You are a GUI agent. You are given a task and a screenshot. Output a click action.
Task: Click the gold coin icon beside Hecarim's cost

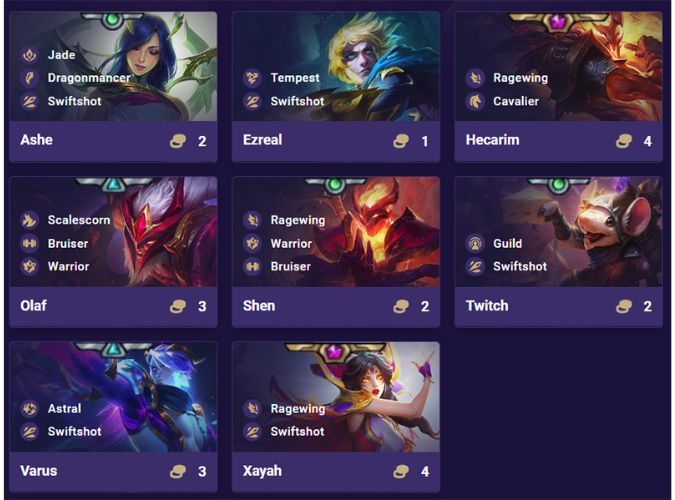(624, 141)
